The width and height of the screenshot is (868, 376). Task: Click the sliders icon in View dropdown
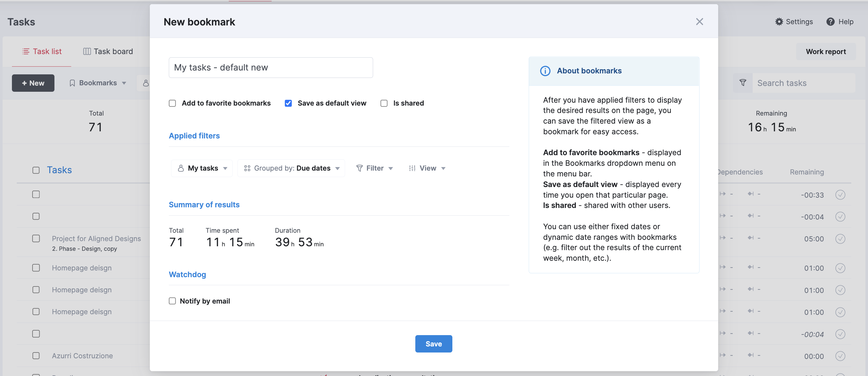pyautogui.click(x=412, y=168)
